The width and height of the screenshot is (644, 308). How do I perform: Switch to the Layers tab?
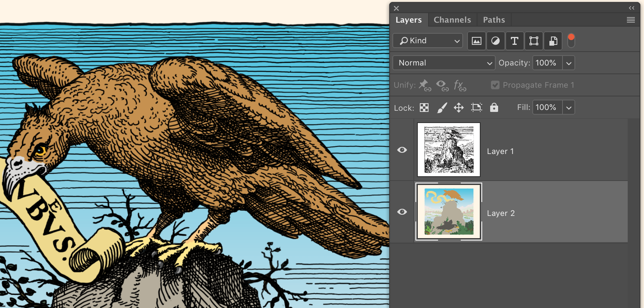pyautogui.click(x=409, y=20)
